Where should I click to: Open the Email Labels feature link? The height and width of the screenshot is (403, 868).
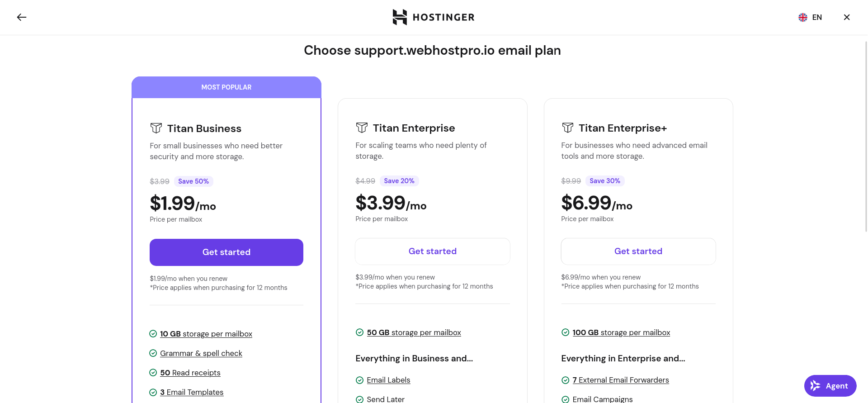click(x=388, y=380)
